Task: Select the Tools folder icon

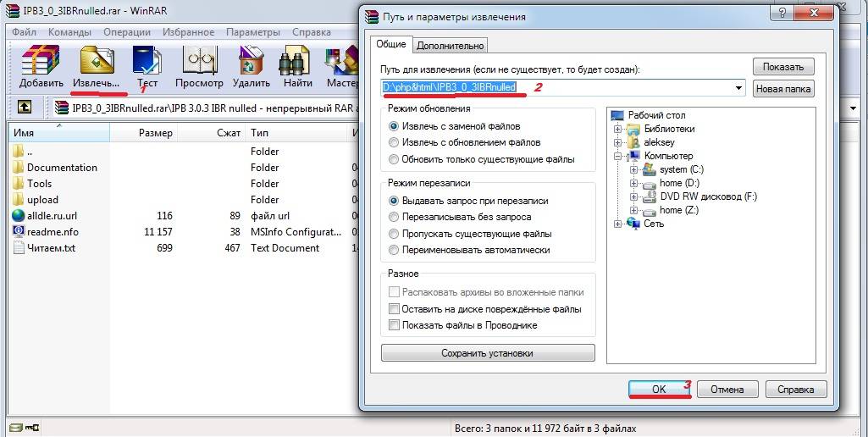Action: pos(19,183)
